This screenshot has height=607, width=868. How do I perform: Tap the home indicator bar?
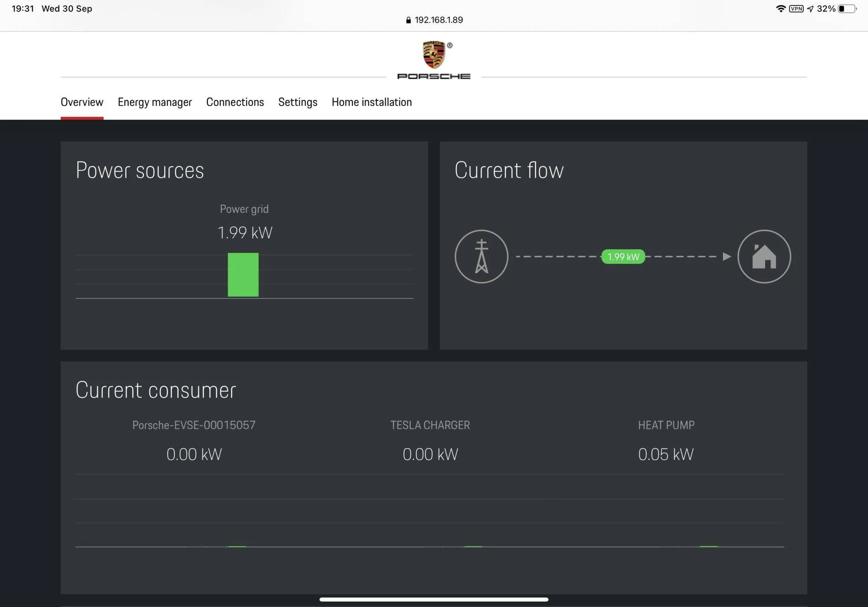click(434, 599)
